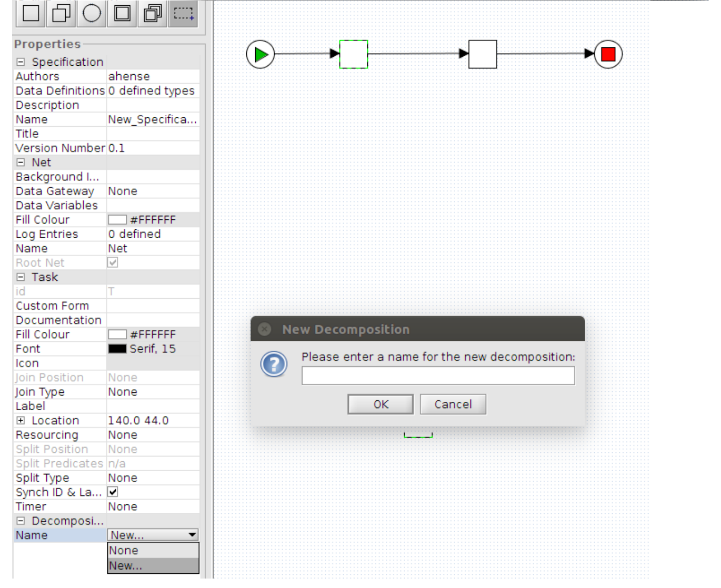Select the atomic task tool icon

click(31, 13)
